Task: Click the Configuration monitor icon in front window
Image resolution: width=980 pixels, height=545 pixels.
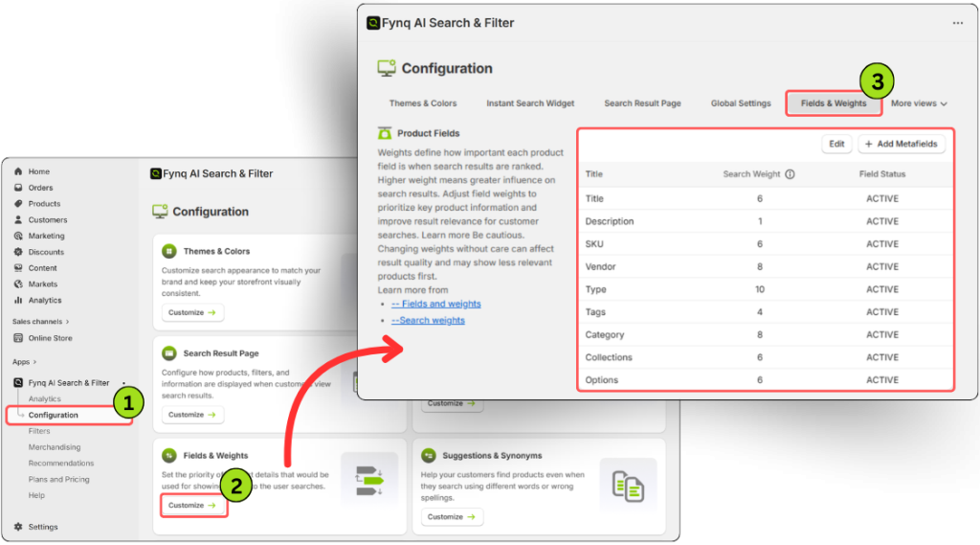Action: [x=387, y=68]
